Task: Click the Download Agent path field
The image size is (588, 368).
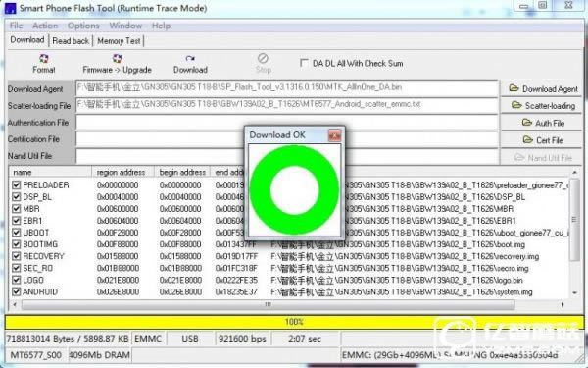Action: [287, 88]
